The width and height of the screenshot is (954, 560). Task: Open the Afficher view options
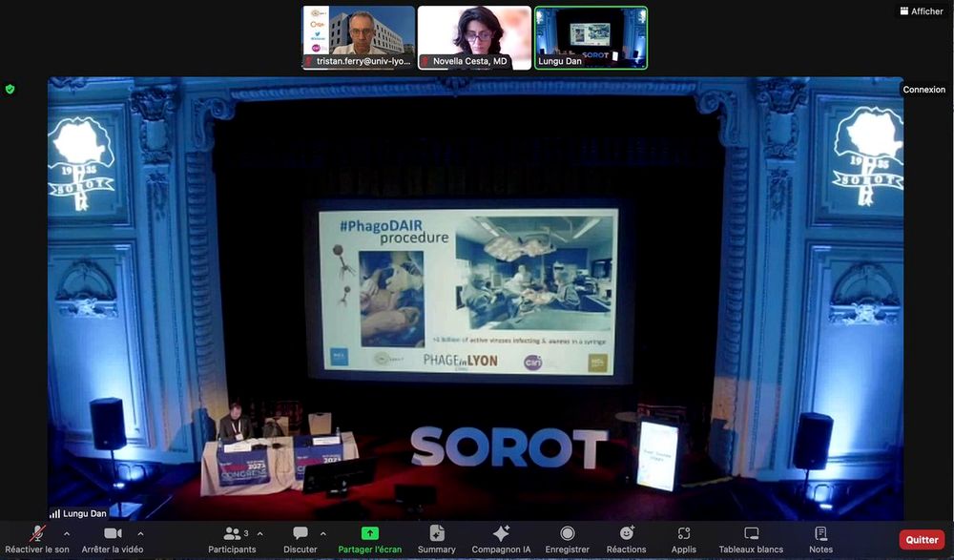coord(922,10)
